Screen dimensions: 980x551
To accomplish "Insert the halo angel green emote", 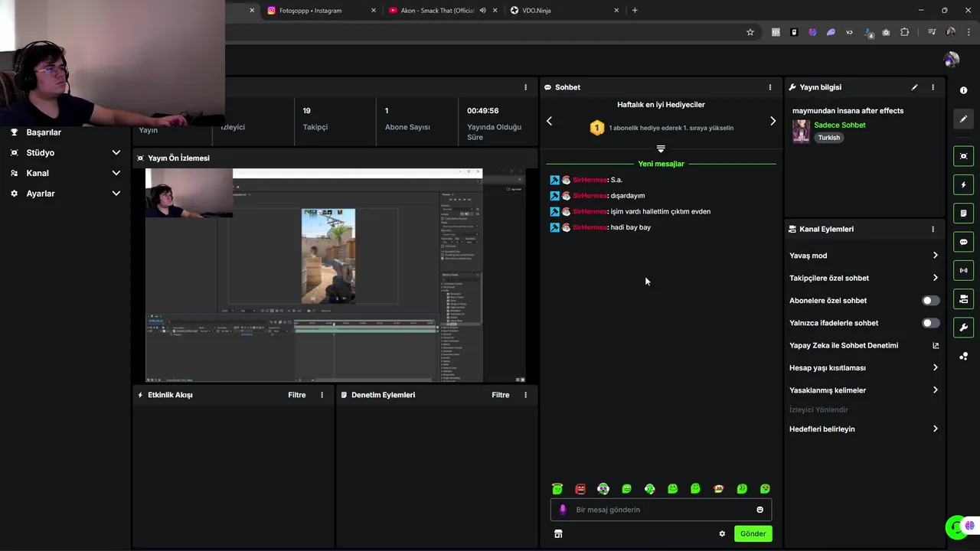I will coord(557,489).
